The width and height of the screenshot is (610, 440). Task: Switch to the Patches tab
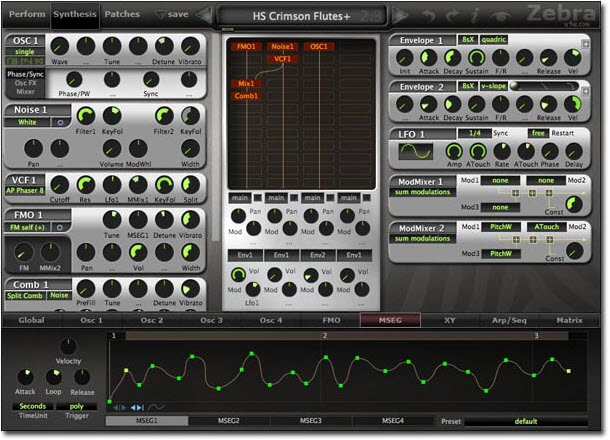[122, 14]
